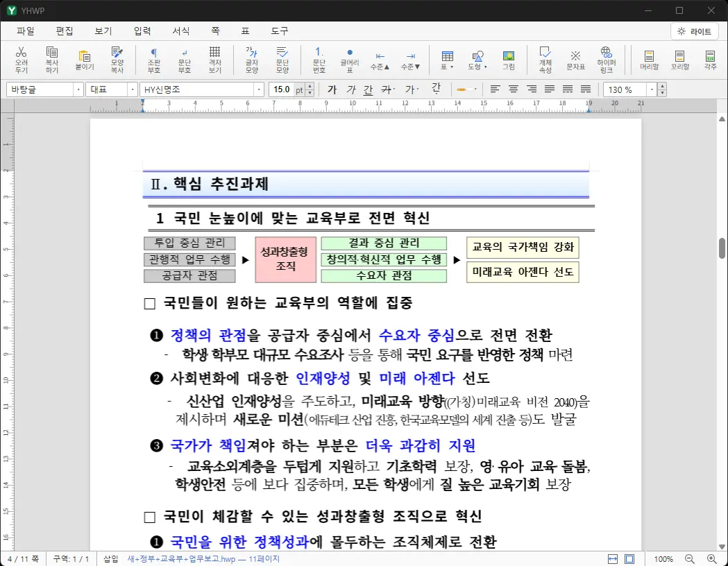The width and height of the screenshot is (728, 566).
Task: Open the 도구 menu
Action: [280, 31]
